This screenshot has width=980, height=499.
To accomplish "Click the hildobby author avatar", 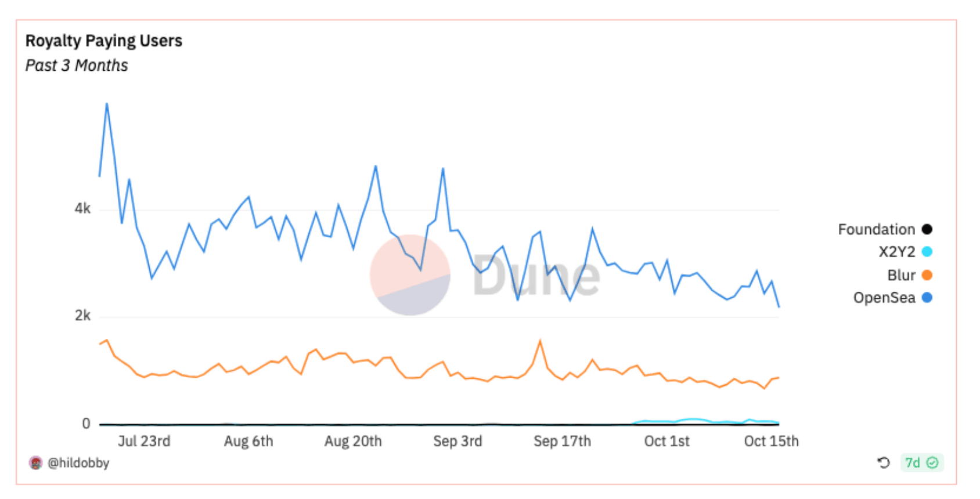I will (x=36, y=462).
